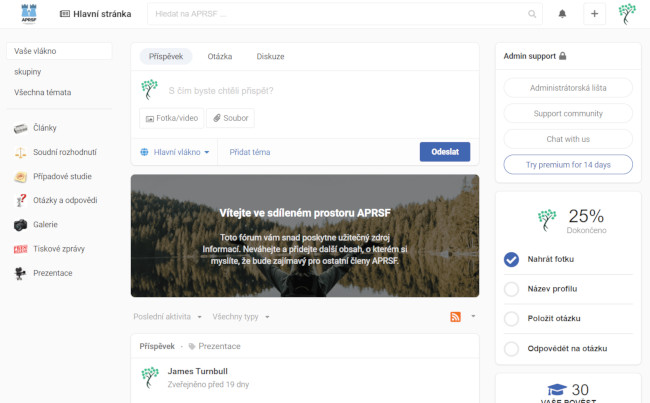Click the Soudní rozhodnutí sidebar label
The width and height of the screenshot is (650, 403).
click(x=65, y=153)
